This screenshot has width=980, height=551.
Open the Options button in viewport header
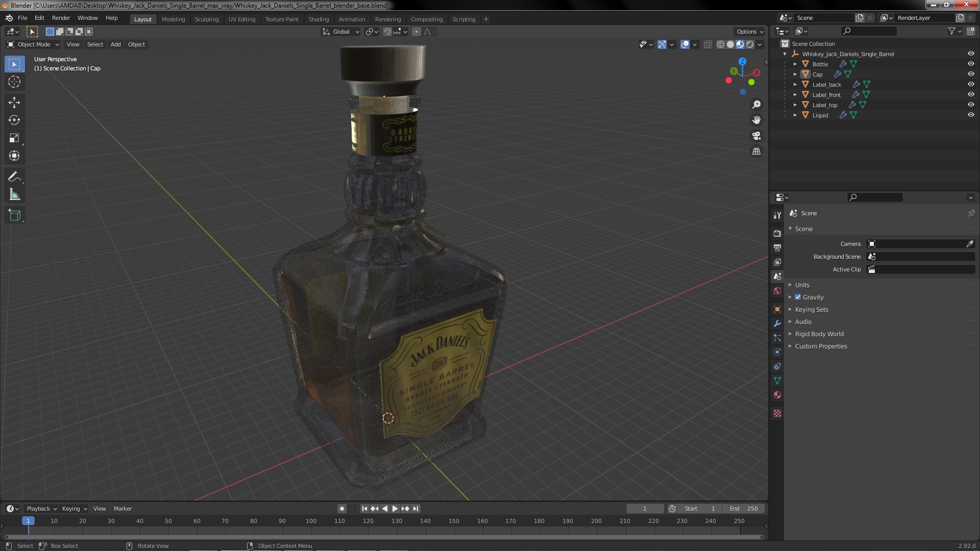(749, 32)
